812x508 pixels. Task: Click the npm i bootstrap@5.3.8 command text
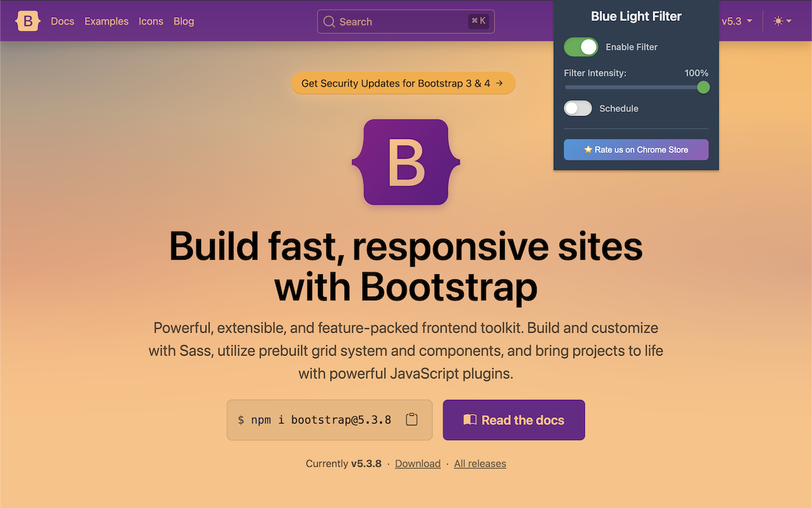tap(315, 420)
